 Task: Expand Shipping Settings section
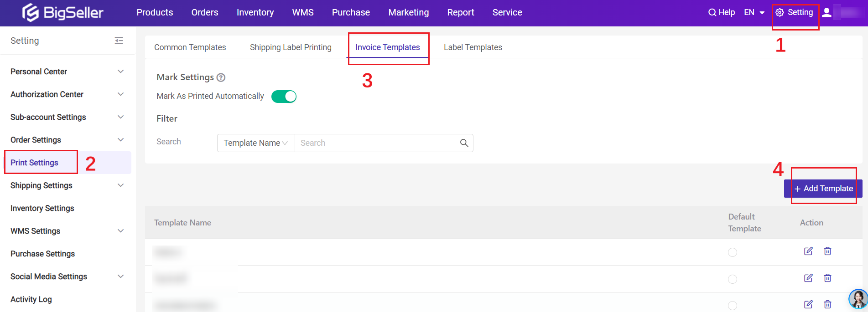tap(68, 185)
